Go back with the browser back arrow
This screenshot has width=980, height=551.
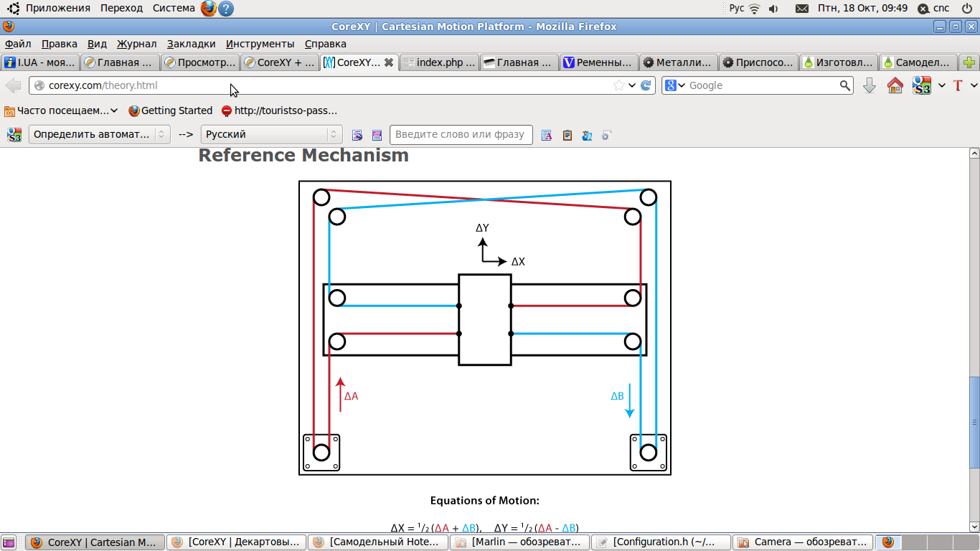point(13,85)
